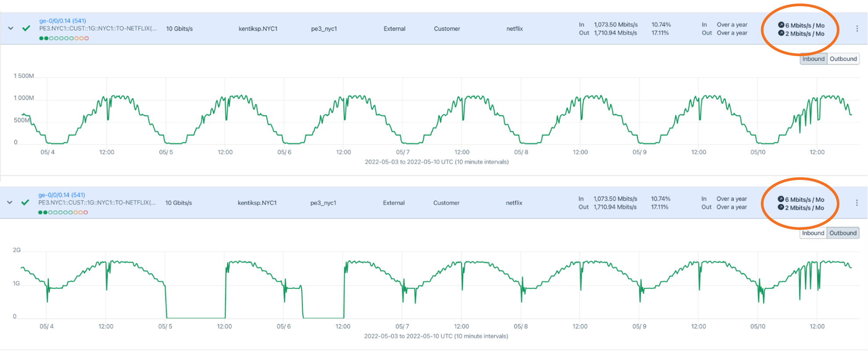The height and width of the screenshot is (351, 868).
Task: Open the kebab menu on the first interface row
Action: point(857,29)
